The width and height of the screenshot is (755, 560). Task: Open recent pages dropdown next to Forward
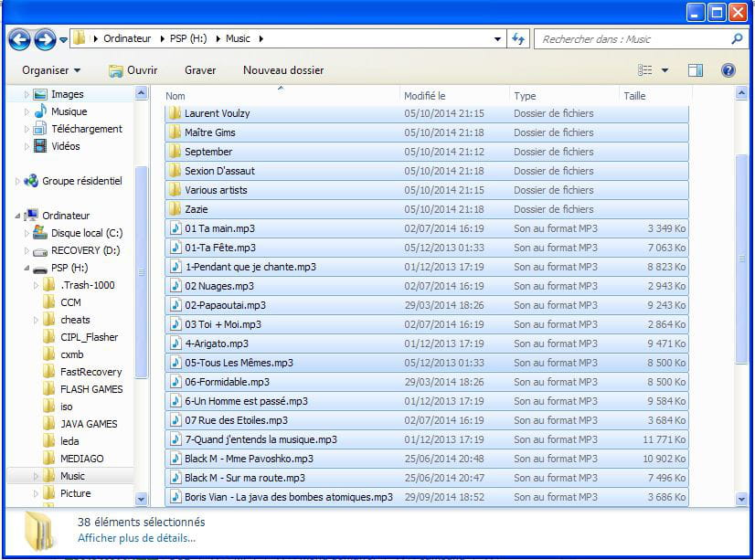pyautogui.click(x=63, y=40)
